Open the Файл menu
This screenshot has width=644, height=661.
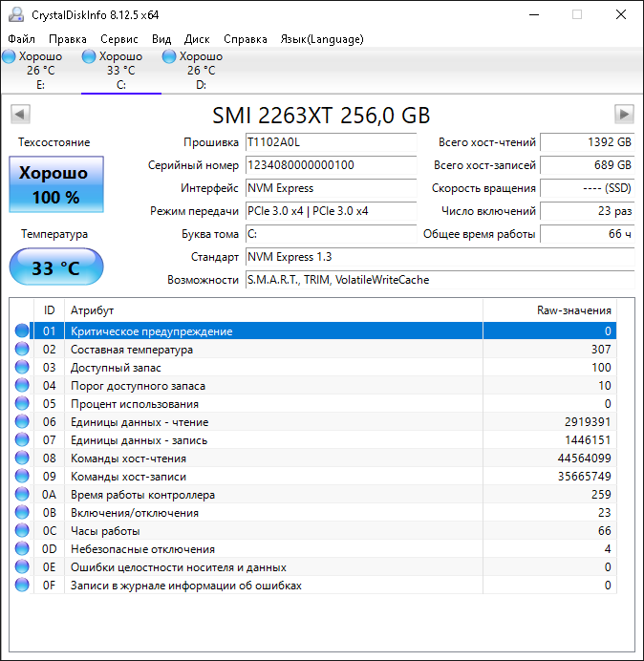[22, 39]
